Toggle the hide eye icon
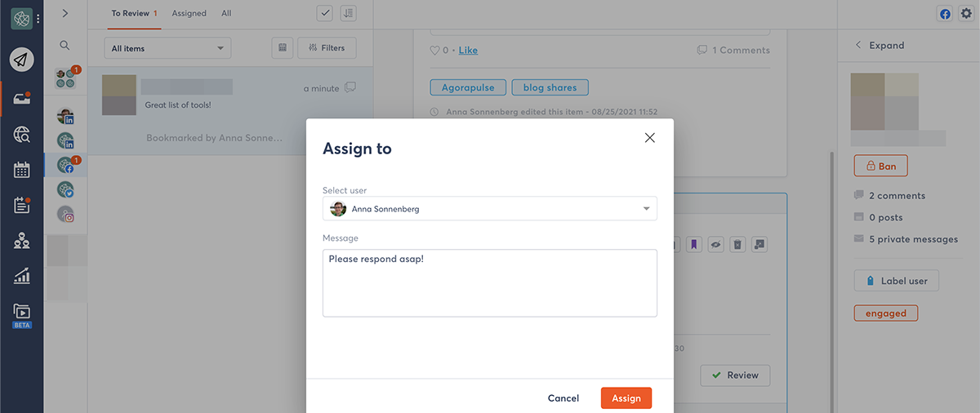 715,244
